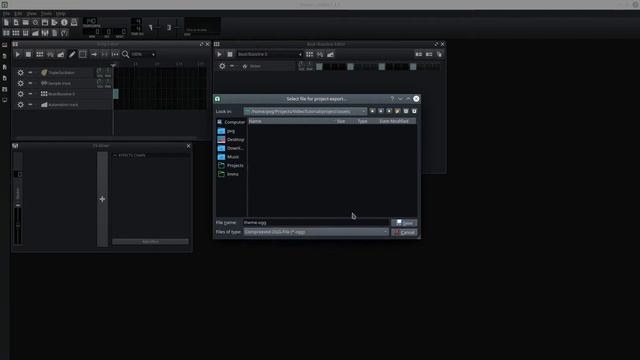640x360 pixels.
Task: Click the File name input field
Action: coord(316,222)
